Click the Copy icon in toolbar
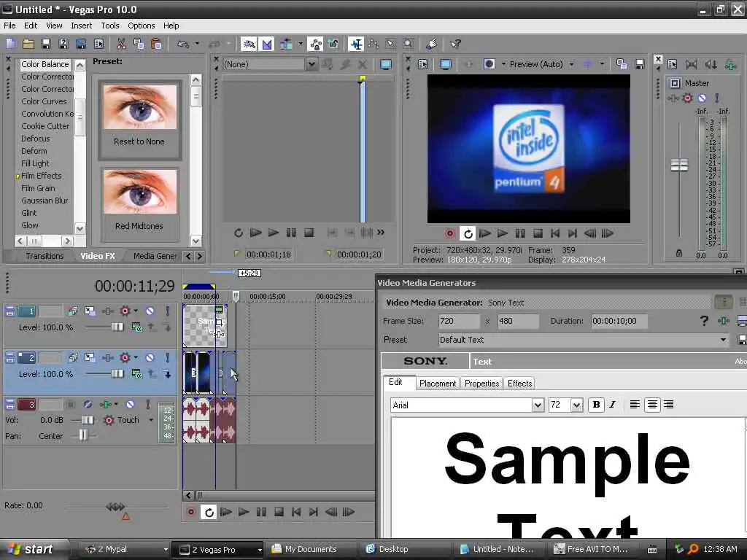747x560 pixels. point(139,44)
